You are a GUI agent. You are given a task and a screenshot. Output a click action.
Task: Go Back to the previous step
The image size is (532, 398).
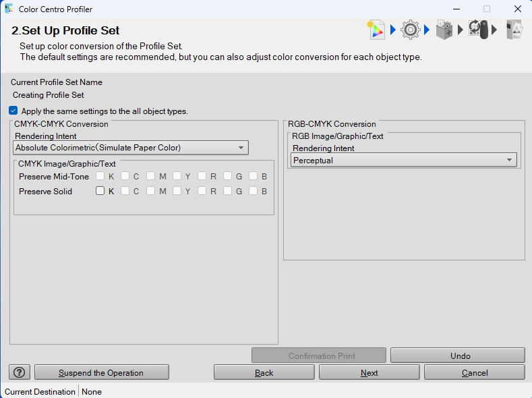[x=264, y=372]
